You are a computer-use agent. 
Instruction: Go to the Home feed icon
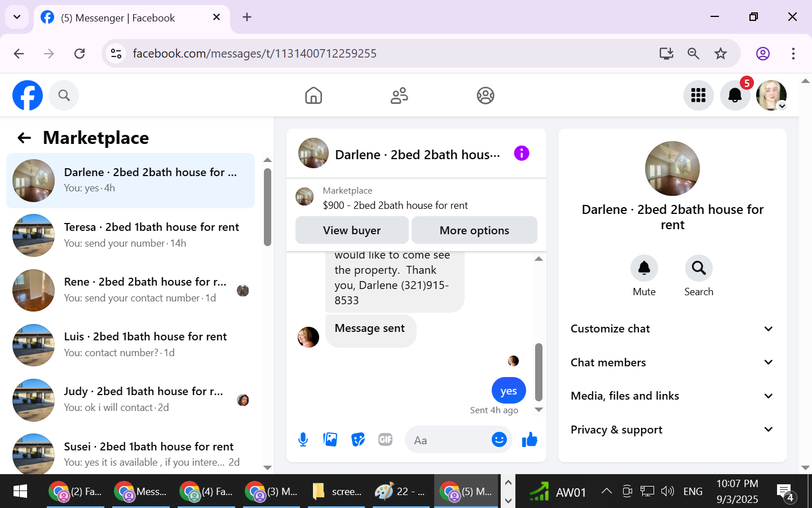coord(314,95)
